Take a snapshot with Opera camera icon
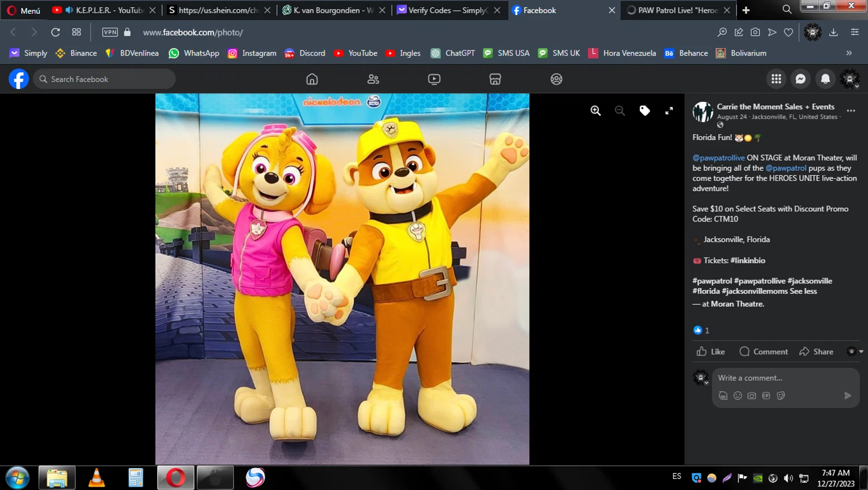The width and height of the screenshot is (868, 490). tap(755, 32)
